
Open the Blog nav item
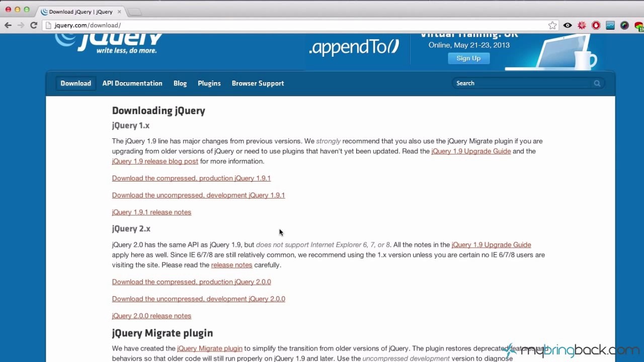[180, 83]
